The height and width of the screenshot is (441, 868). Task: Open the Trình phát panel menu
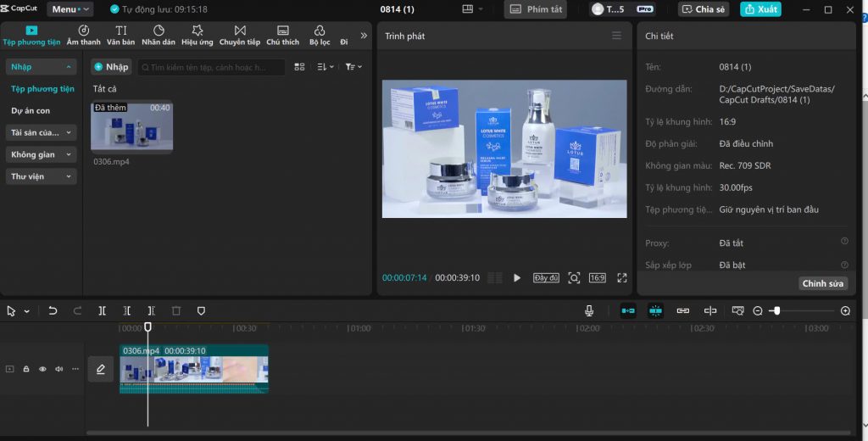coord(616,36)
